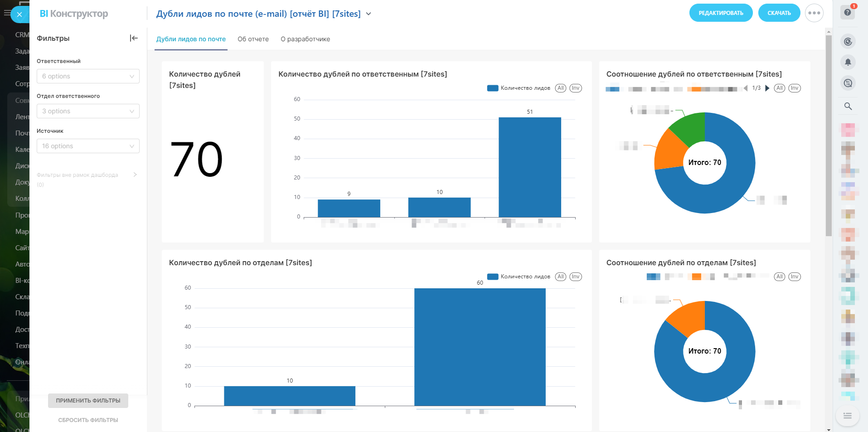This screenshot has height=432, width=868.
Task: Collapse the Фильтры sidebar panel
Action: (x=134, y=38)
